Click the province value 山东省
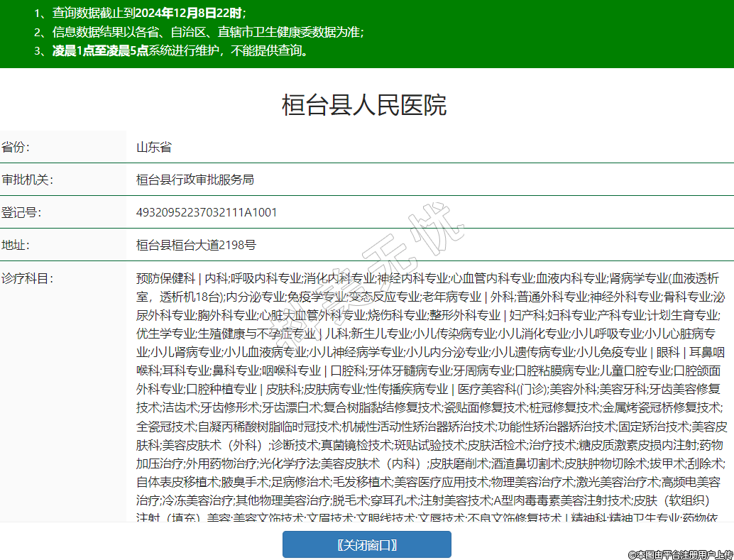This screenshot has height=560, width=734. [154, 148]
